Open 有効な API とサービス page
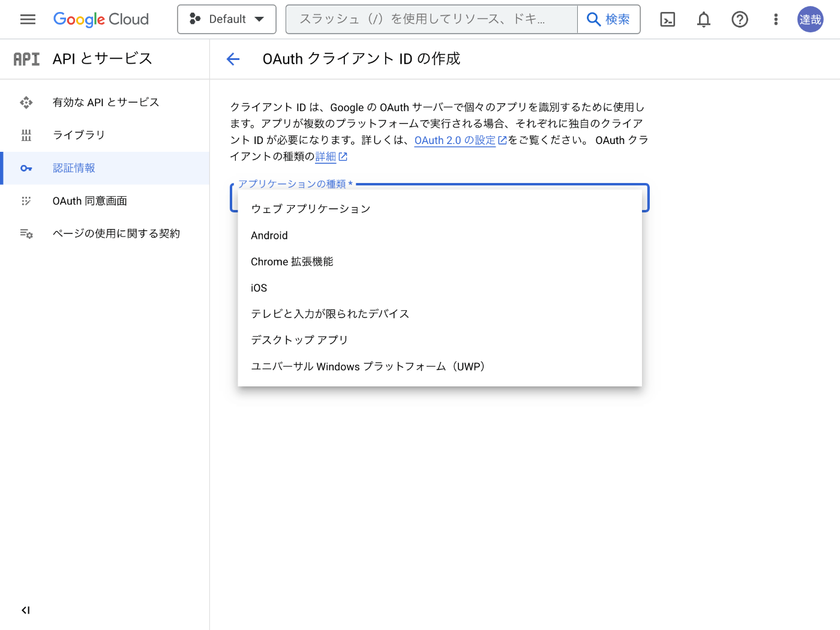This screenshot has height=630, width=840. (105, 102)
